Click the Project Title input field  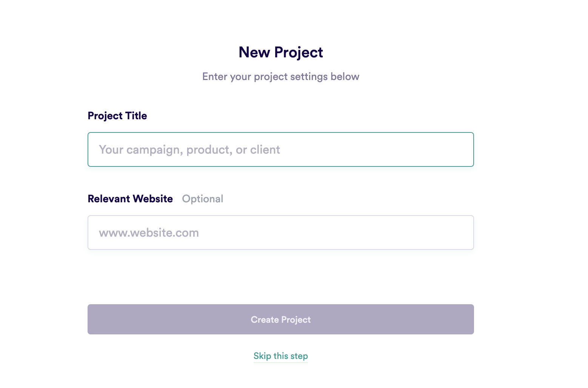point(280,149)
